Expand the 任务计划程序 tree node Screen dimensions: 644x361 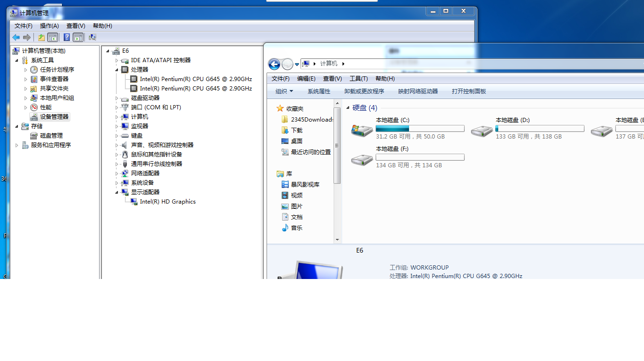tap(26, 70)
